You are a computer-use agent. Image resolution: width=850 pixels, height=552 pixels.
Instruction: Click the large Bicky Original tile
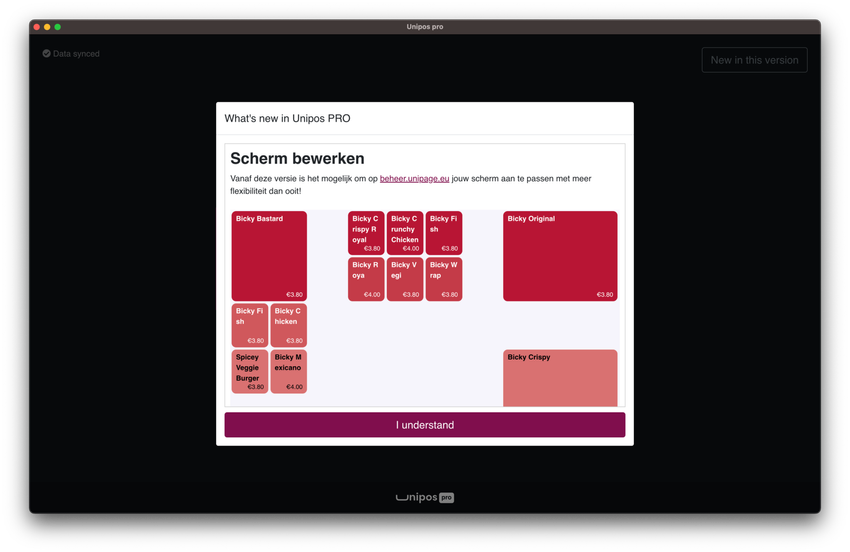coord(560,256)
